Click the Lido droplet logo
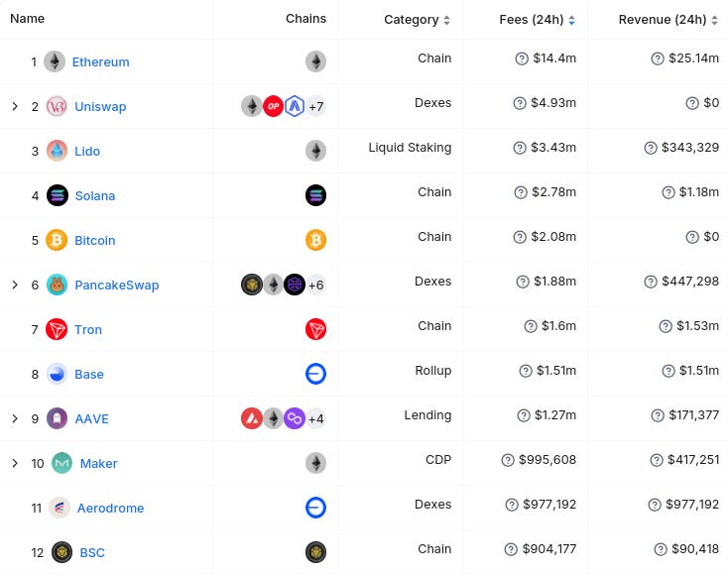Screen dimensions: 728x575 tap(57, 151)
